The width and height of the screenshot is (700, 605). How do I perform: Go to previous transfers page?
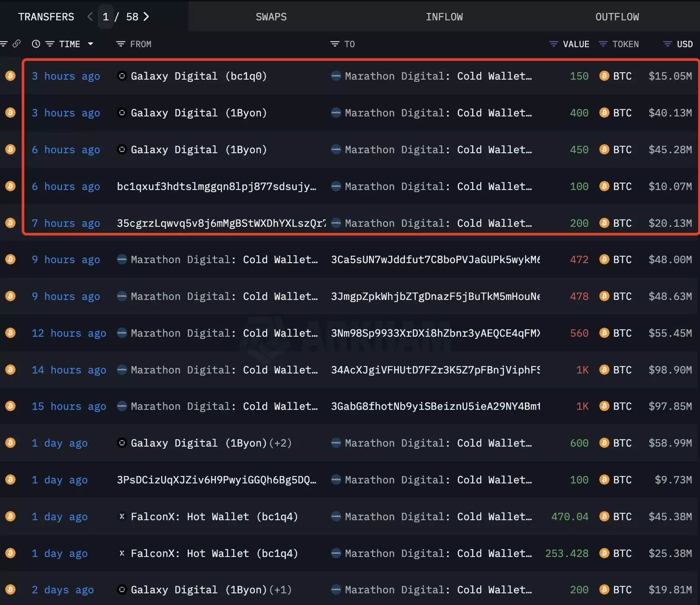pos(90,16)
